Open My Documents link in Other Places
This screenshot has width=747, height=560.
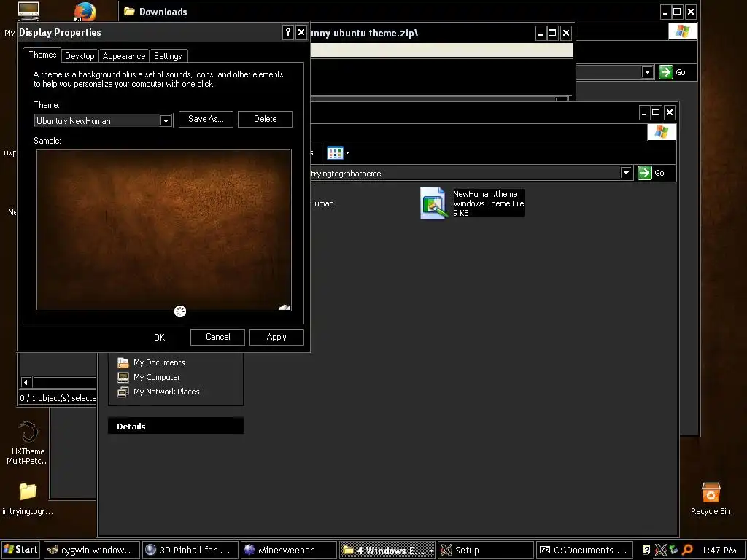coord(159,362)
